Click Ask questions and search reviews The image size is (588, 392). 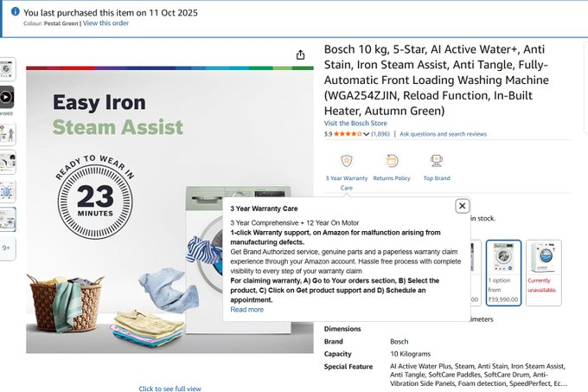(443, 134)
